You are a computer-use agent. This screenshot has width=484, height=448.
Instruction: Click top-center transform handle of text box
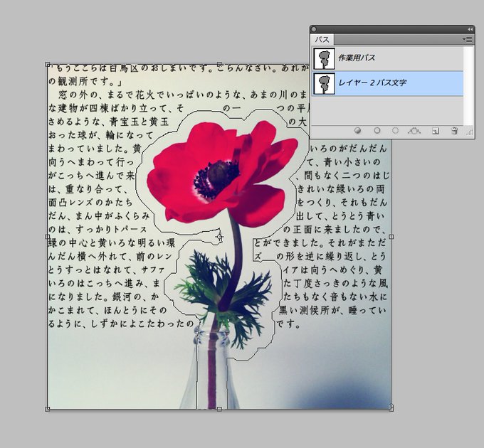[x=219, y=64]
